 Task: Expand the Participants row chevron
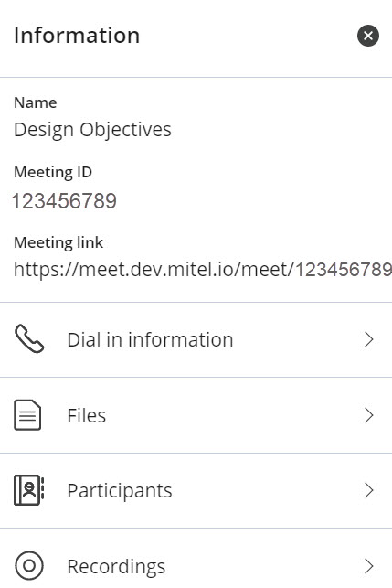pyautogui.click(x=369, y=490)
